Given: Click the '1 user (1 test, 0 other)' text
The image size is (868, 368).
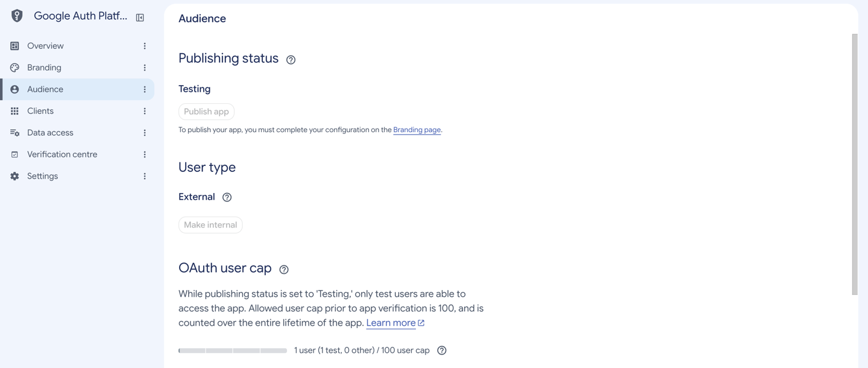Looking at the screenshot, I should coord(334,351).
